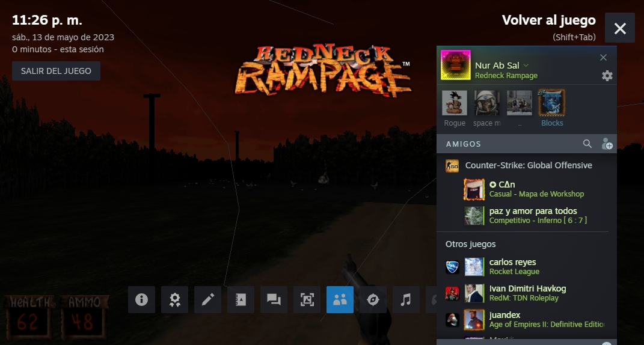Click the Counter-Strike: Global Offensive game icon
644x345 pixels.
452,165
